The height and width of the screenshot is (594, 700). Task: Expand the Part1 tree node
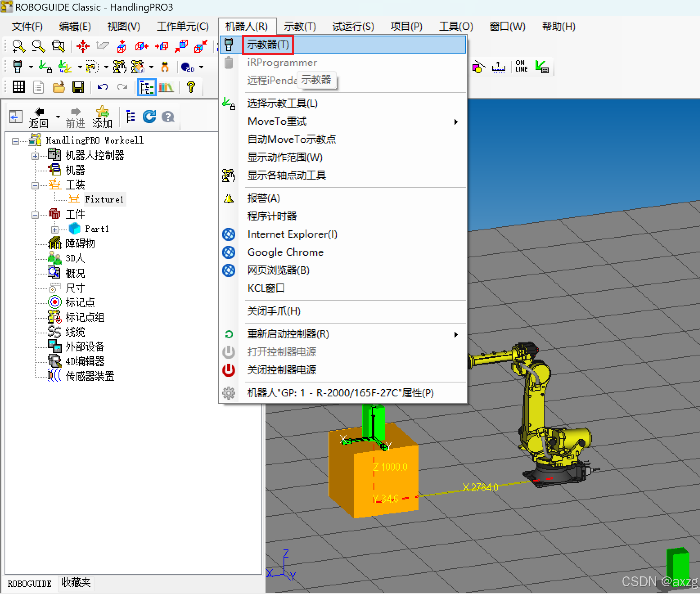[55, 230]
